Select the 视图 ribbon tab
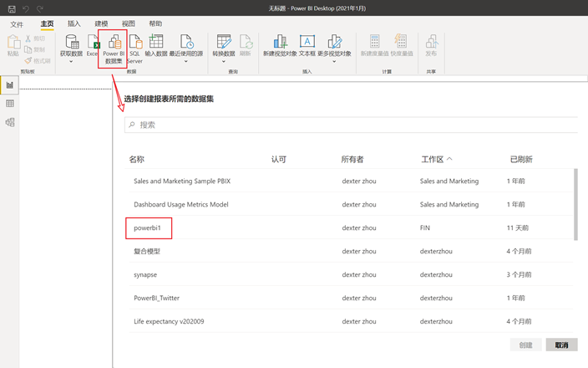 (129, 23)
